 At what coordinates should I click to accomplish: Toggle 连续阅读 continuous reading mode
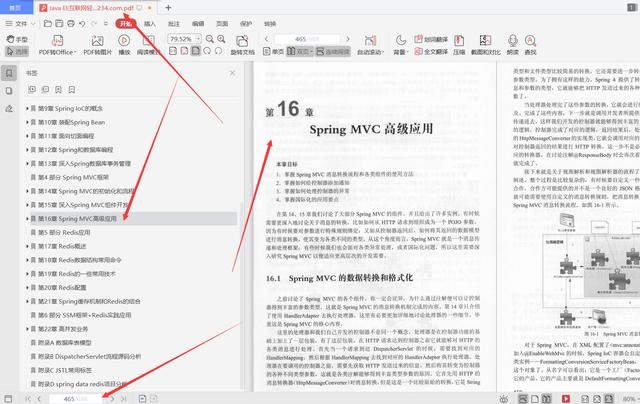click(333, 51)
